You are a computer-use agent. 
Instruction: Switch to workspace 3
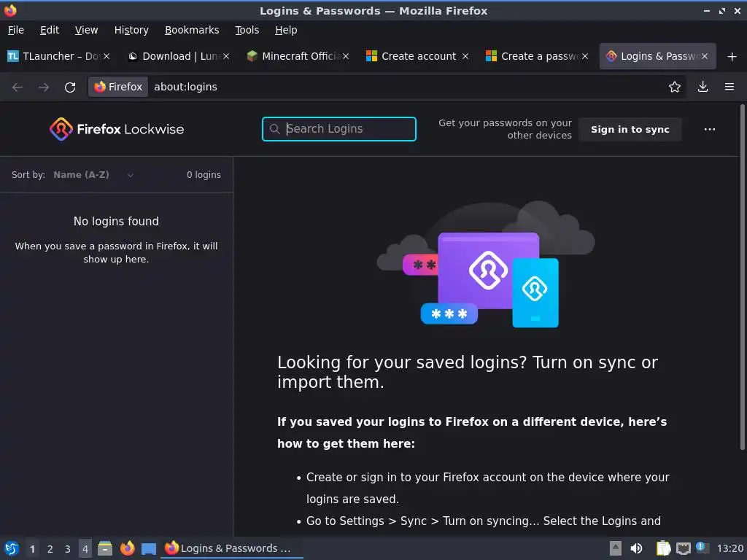tap(68, 549)
